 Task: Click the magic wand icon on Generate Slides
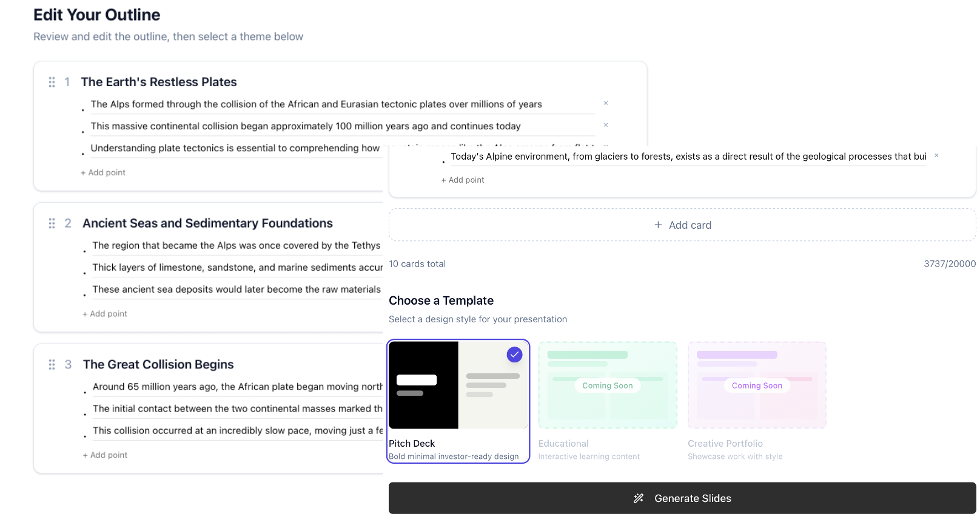tap(639, 498)
